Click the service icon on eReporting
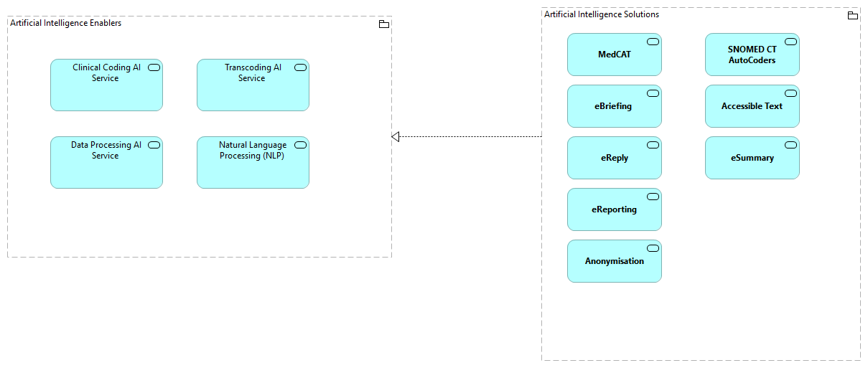 (x=653, y=197)
